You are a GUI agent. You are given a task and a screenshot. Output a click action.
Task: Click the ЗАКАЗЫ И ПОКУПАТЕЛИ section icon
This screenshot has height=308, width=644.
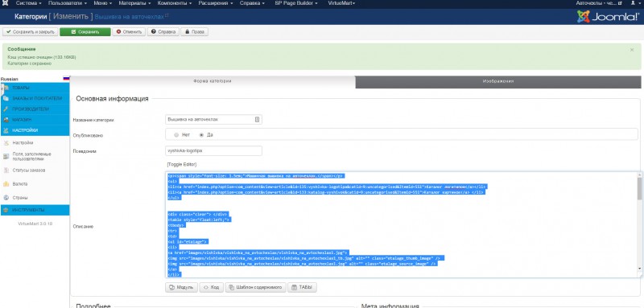point(6,98)
